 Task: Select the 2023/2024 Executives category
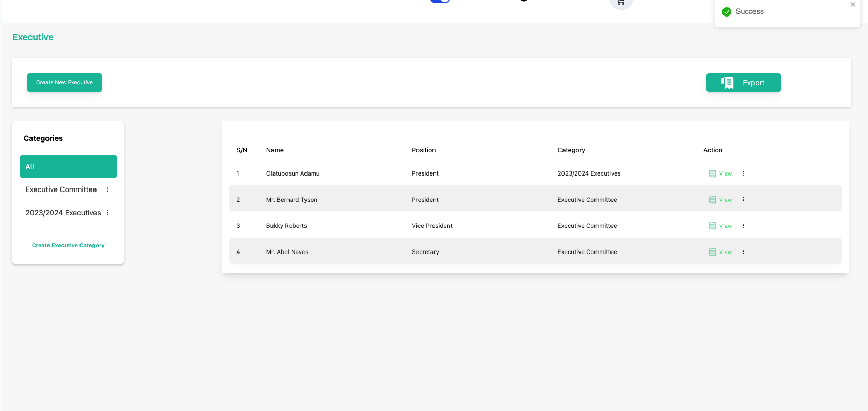pyautogui.click(x=63, y=213)
